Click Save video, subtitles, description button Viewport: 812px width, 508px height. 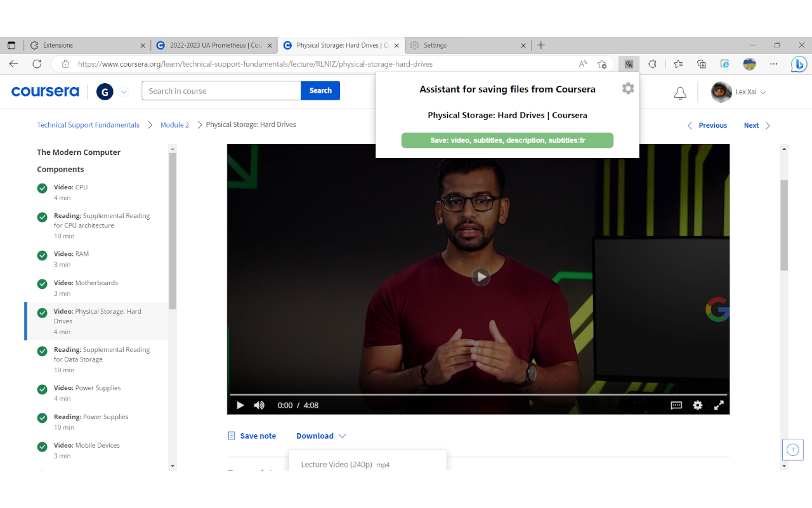pos(507,140)
